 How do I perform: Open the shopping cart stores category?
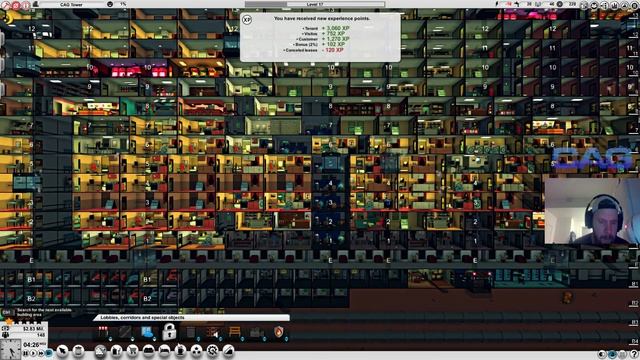point(132,351)
